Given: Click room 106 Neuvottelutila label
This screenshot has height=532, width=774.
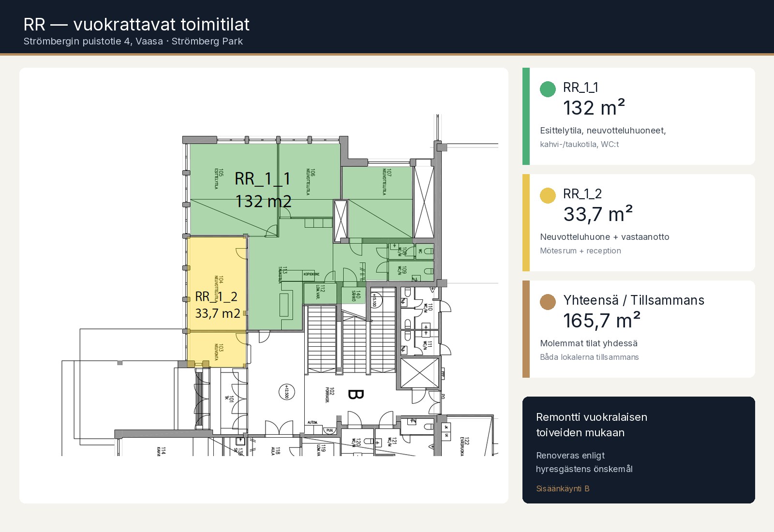Looking at the screenshot, I should tap(311, 182).
